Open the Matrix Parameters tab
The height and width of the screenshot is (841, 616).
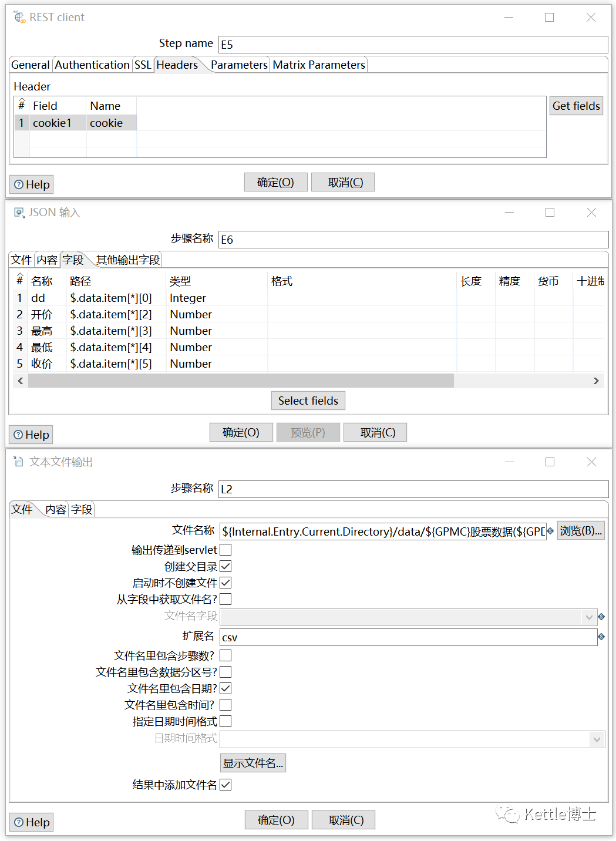point(319,65)
